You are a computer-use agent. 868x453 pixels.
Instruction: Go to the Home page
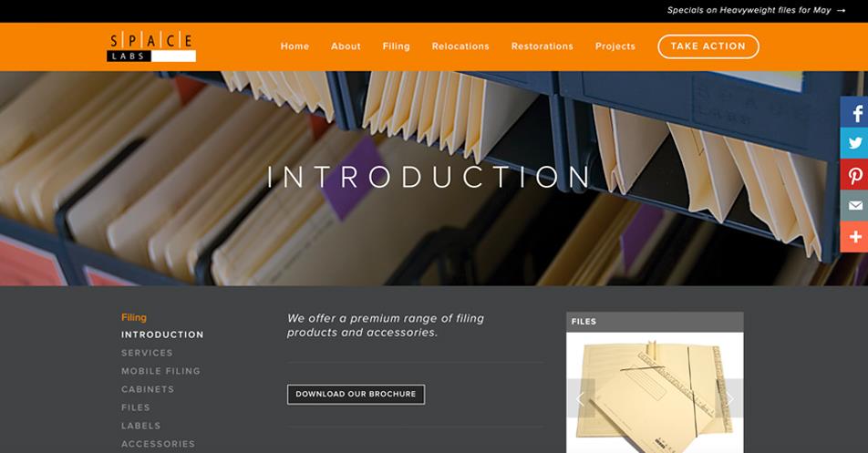tap(294, 46)
